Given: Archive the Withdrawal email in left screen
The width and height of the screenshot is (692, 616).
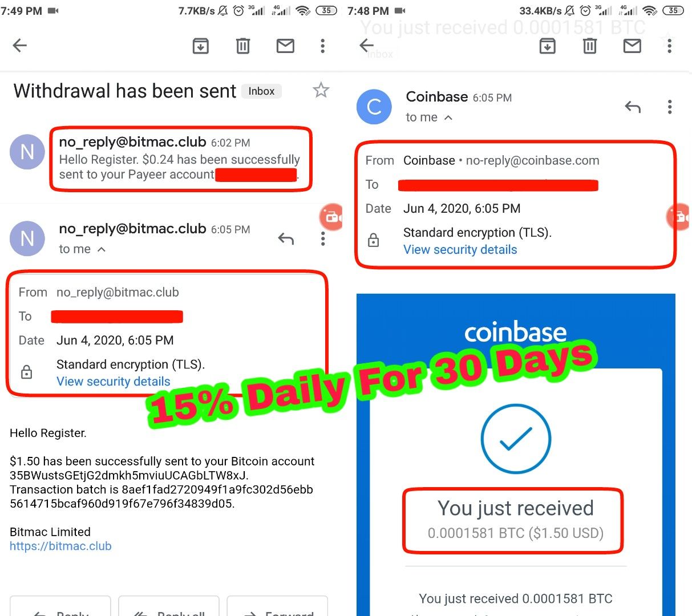Looking at the screenshot, I should pyautogui.click(x=200, y=46).
